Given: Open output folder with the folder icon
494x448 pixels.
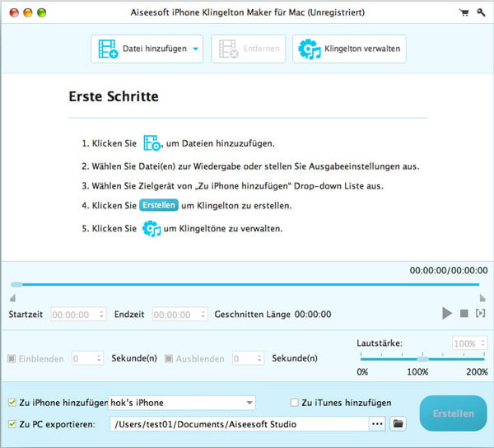Looking at the screenshot, I should [398, 423].
